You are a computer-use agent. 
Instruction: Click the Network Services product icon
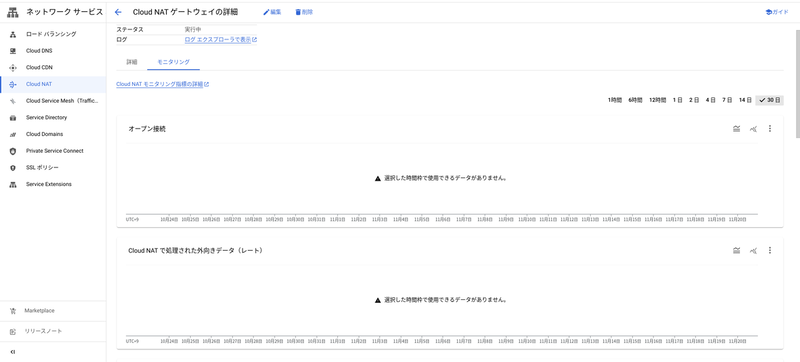(x=12, y=12)
